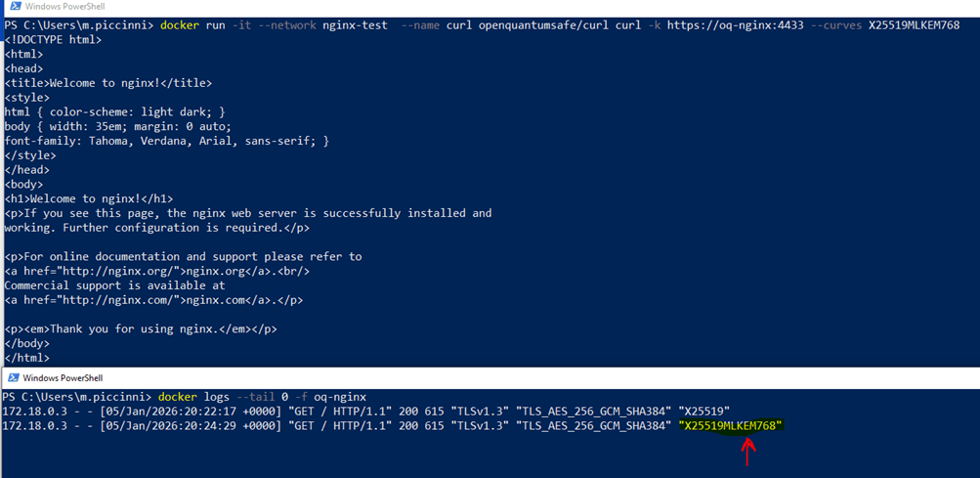Click the bottom PowerShell window icon
The width and height of the screenshot is (980, 478).
pos(13,378)
